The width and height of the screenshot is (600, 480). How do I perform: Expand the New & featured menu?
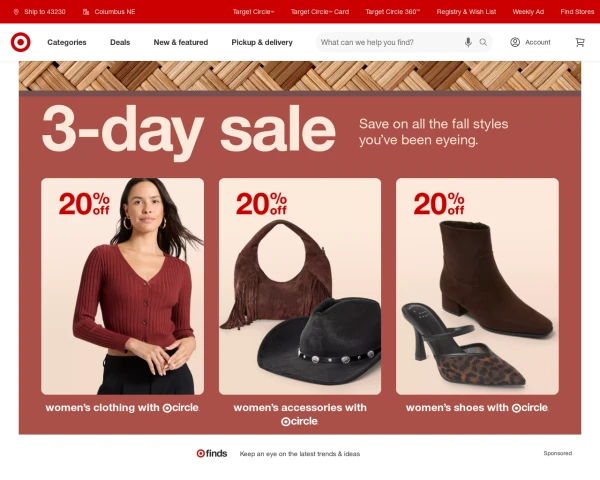[x=181, y=42]
